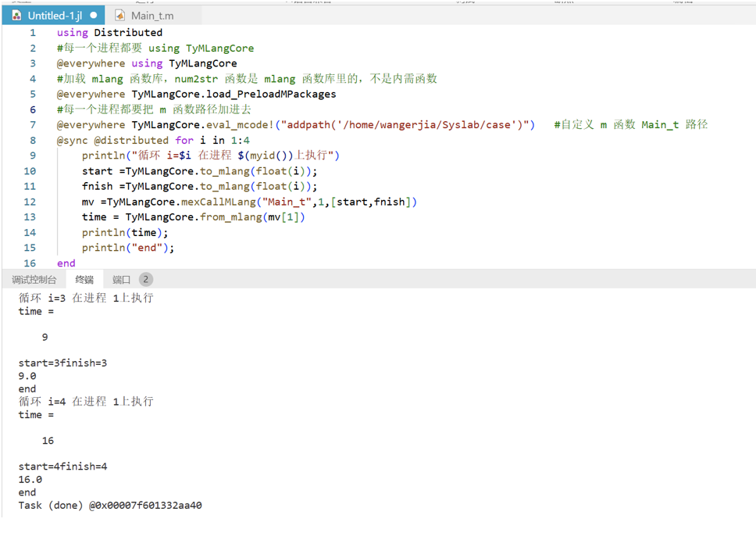756x533 pixels.
Task: Click 'mexCallMLang' in line 12
Action: tap(219, 202)
